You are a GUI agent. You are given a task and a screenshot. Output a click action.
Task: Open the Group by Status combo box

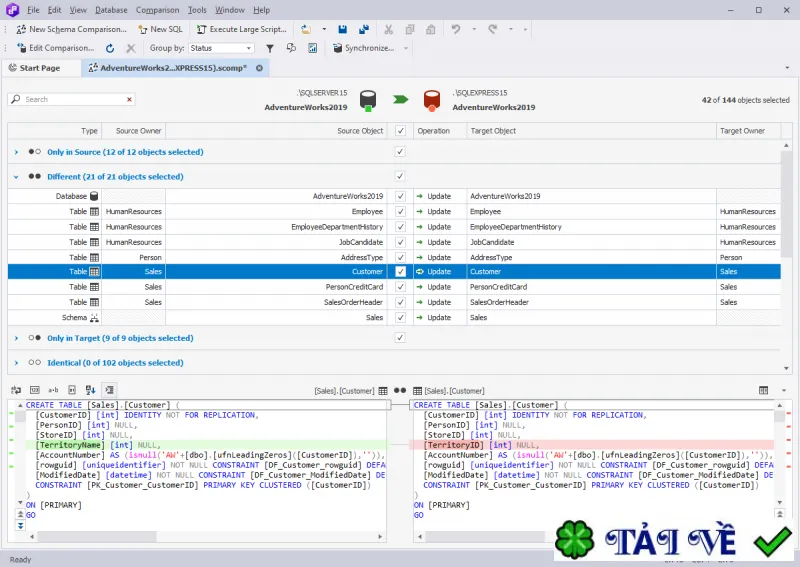point(221,48)
